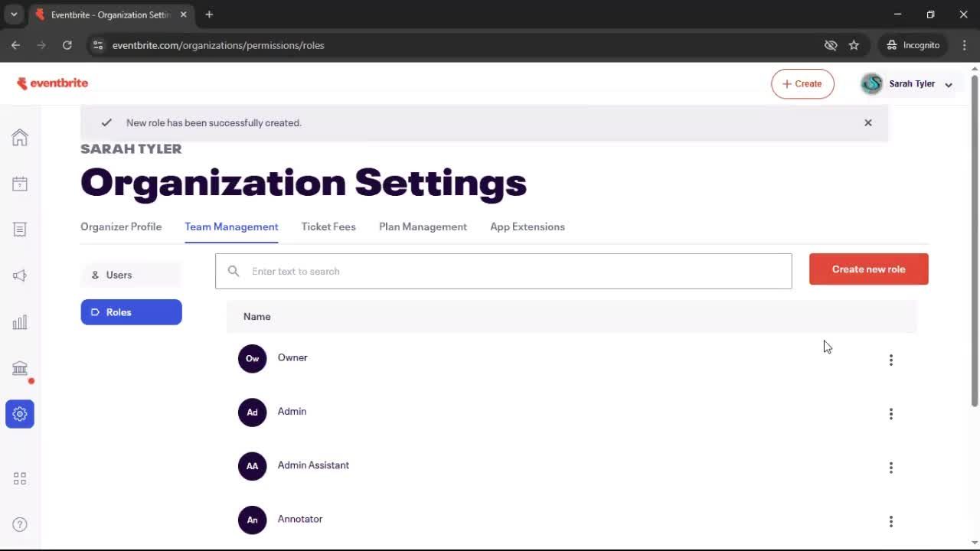Viewport: 980px width, 551px height.
Task: Expand the Sarah Tyler account menu
Action: (x=948, y=84)
